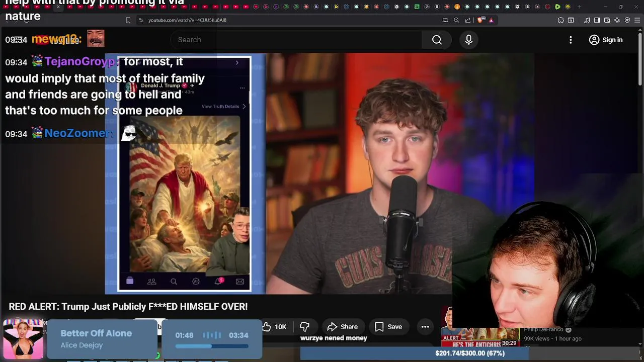644x362 pixels.
Task: Click View Truth Details link in the video
Action: point(223,107)
